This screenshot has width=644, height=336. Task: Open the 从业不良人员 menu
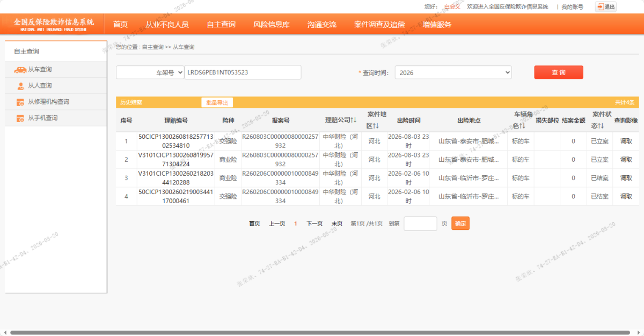[167, 24]
